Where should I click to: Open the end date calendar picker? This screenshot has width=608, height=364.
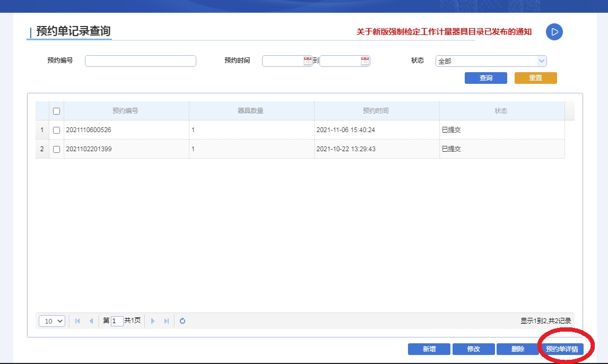(x=365, y=61)
